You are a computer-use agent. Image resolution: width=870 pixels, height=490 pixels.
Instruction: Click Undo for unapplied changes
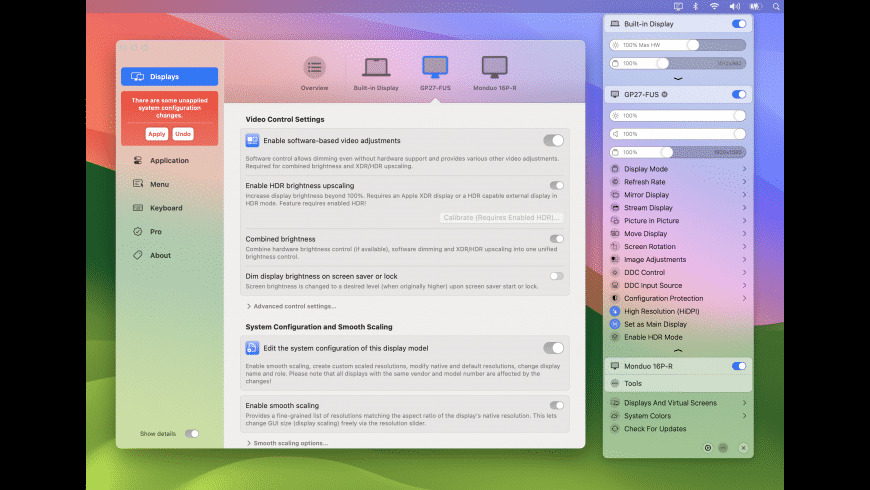point(183,134)
